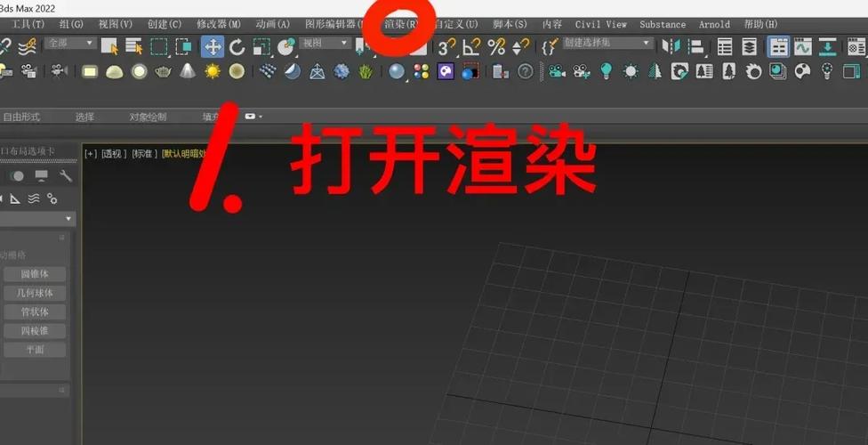Click the 圆锥体 button
This screenshot has width=868, height=445.
[x=35, y=274]
